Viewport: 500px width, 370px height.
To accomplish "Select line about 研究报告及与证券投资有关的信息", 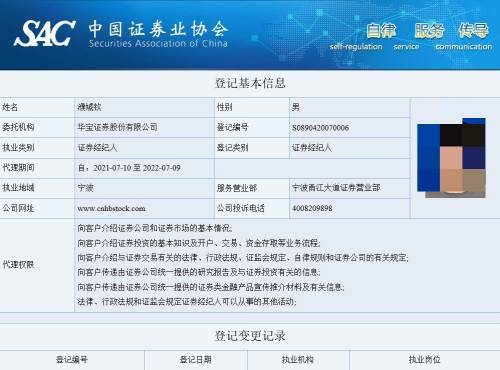I will (199, 272).
